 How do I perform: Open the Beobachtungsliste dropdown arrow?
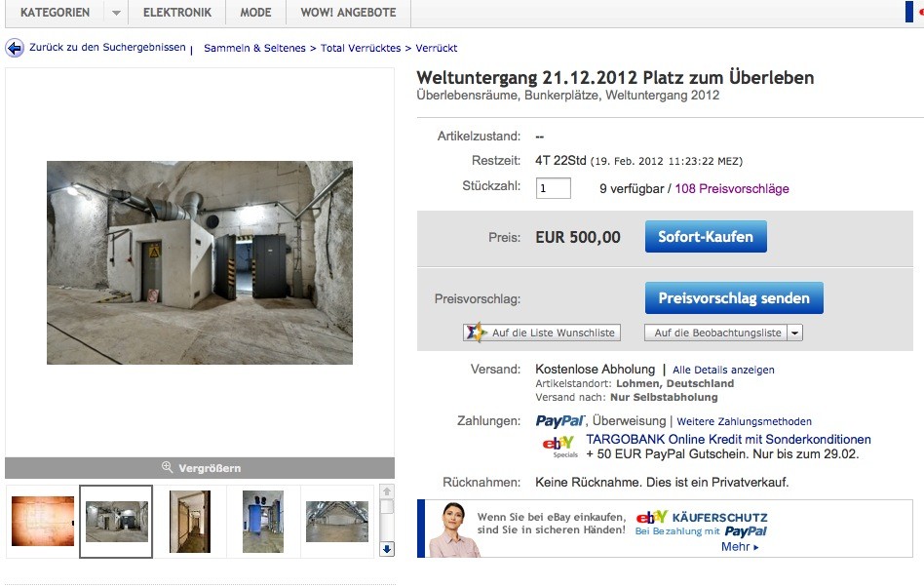795,333
